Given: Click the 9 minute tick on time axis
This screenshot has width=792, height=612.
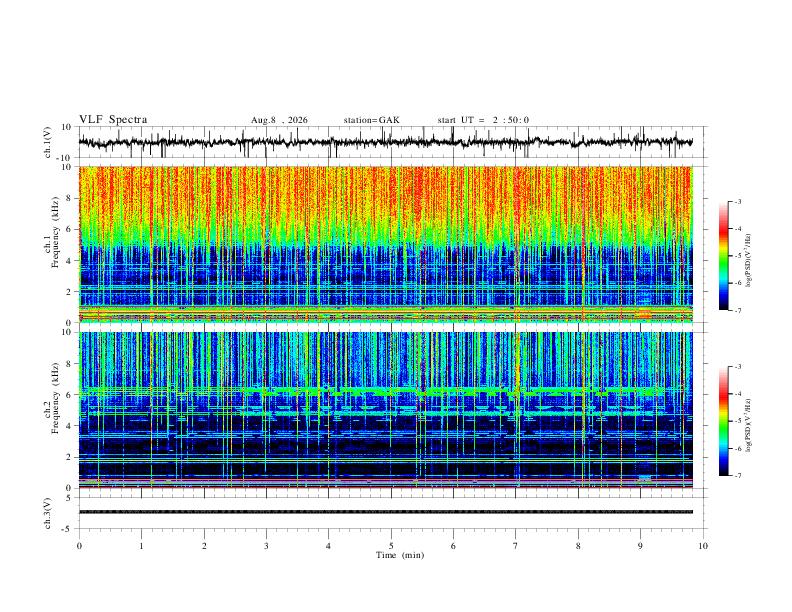Looking at the screenshot, I should (x=640, y=546).
